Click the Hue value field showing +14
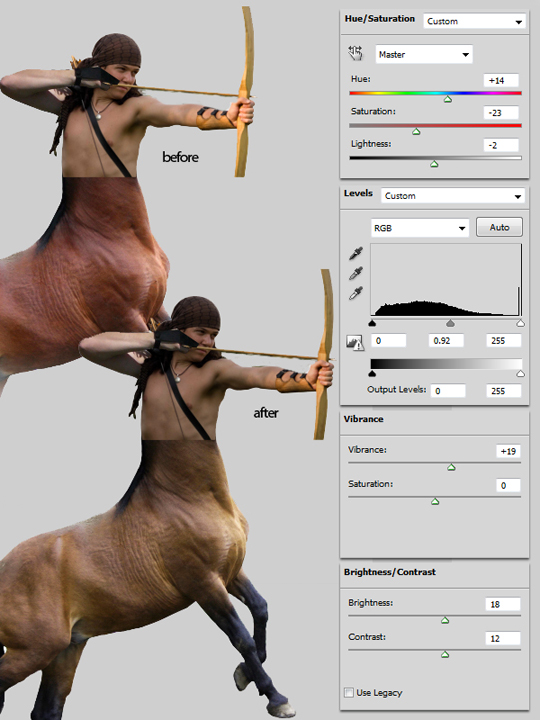Image resolution: width=540 pixels, height=720 pixels. (x=501, y=80)
